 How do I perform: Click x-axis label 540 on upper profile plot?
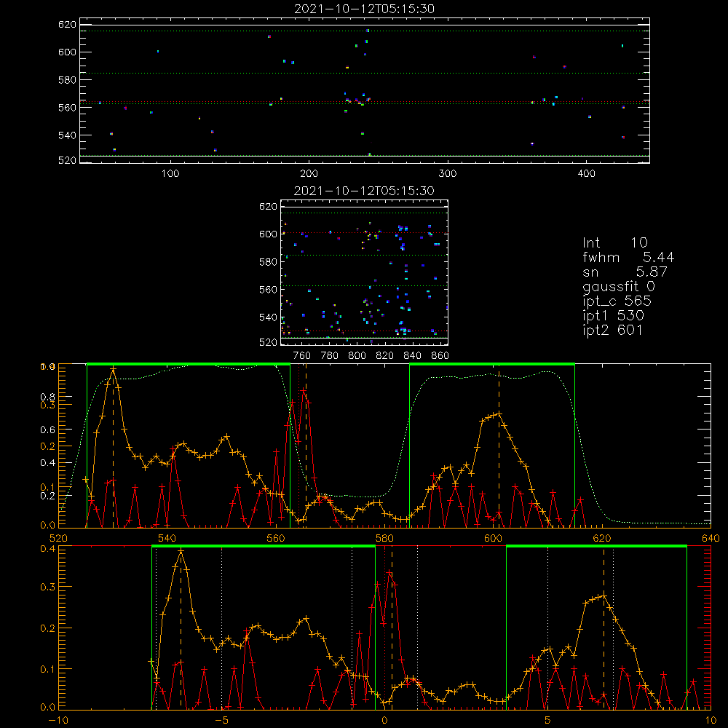(167, 538)
